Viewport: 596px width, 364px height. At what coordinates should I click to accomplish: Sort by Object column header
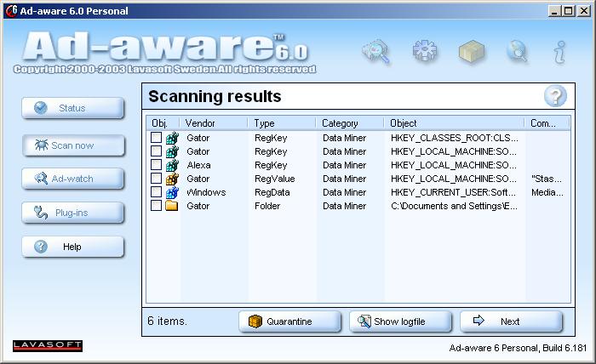click(454, 123)
